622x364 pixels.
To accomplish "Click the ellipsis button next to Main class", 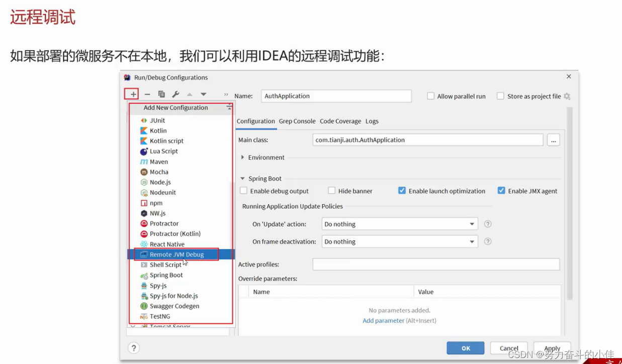I will tap(553, 140).
